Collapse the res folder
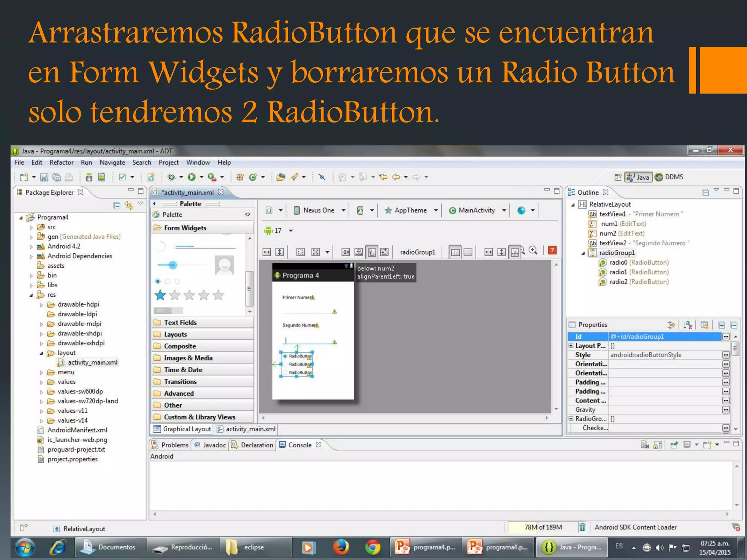Screen dimensions: 747x560 click(x=31, y=295)
